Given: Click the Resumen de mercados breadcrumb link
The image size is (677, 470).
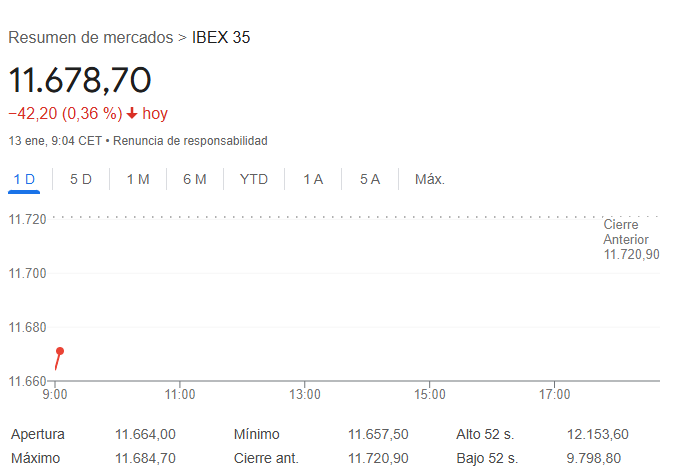Looking at the screenshot, I should coord(90,38).
